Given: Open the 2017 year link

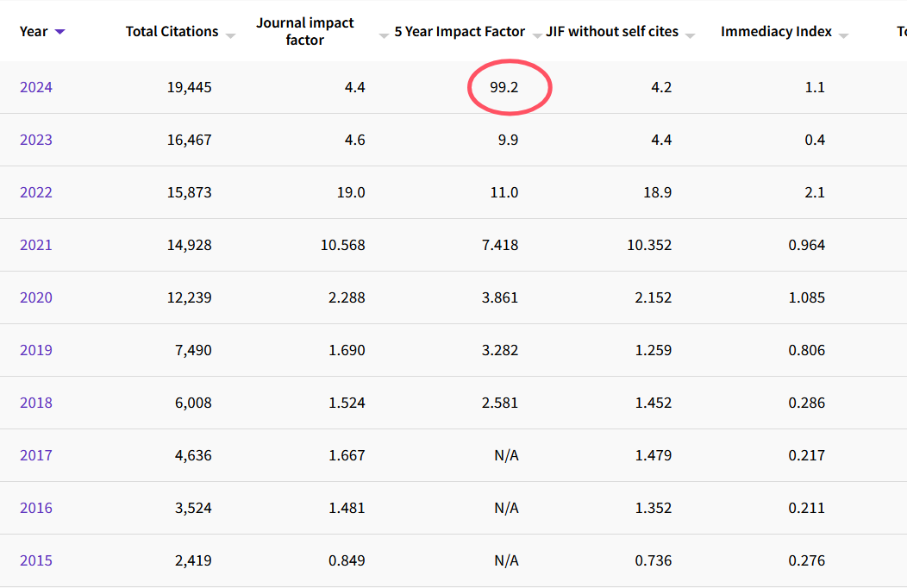Looking at the screenshot, I should (36, 455).
